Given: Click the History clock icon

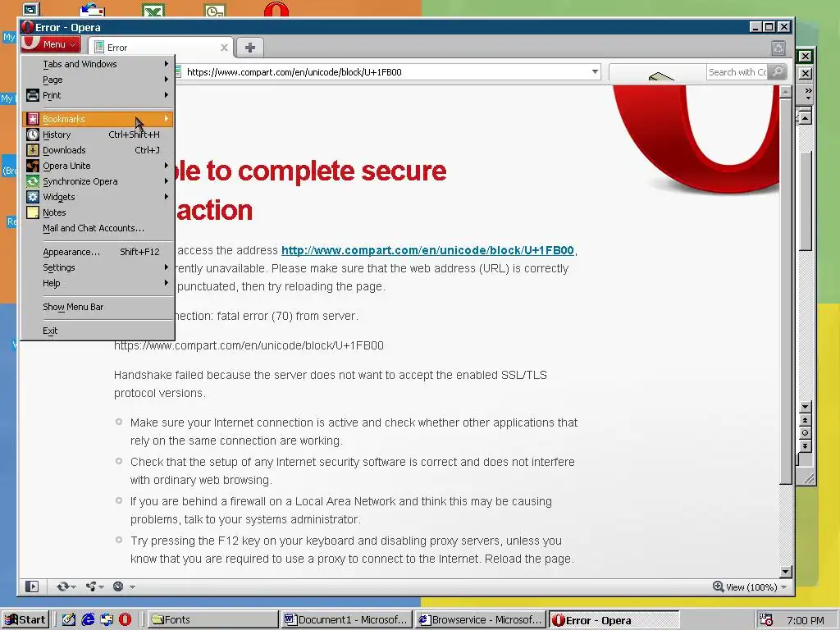Looking at the screenshot, I should coord(33,135).
